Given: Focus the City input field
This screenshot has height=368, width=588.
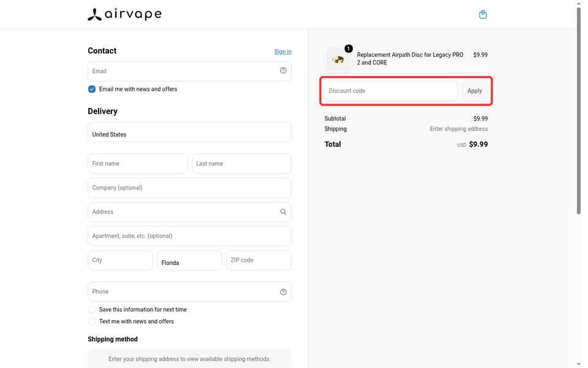Looking at the screenshot, I should point(121,260).
